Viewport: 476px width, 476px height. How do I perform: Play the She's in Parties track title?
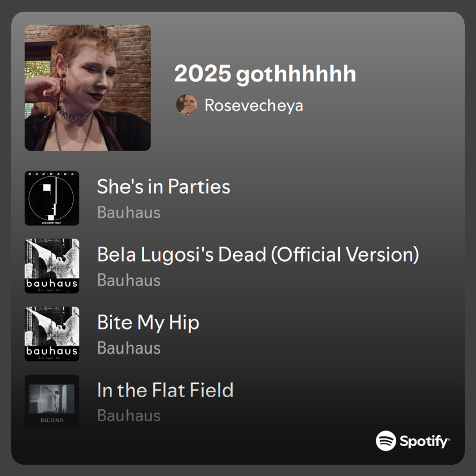[x=163, y=187]
